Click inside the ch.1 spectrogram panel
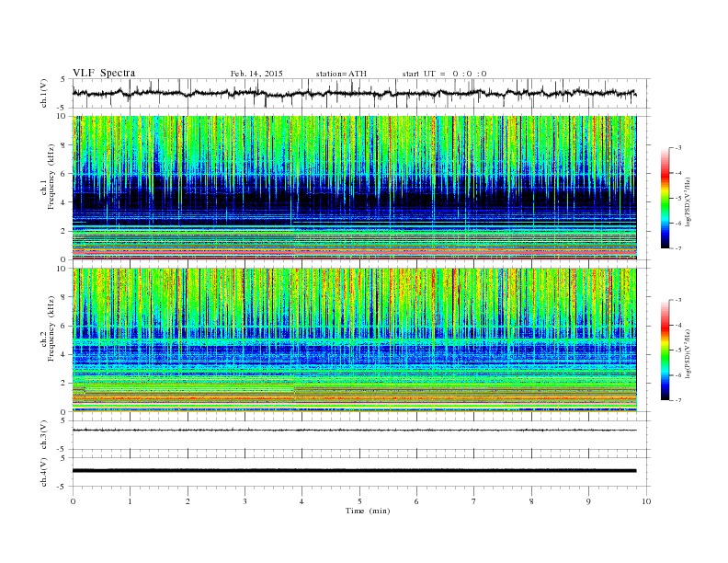728x563 pixels. click(355, 188)
